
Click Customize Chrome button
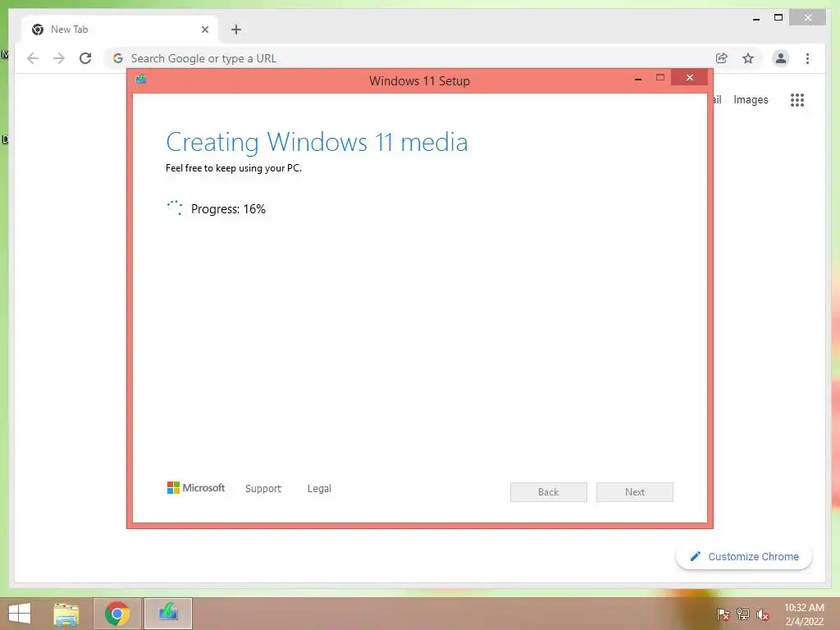744,557
